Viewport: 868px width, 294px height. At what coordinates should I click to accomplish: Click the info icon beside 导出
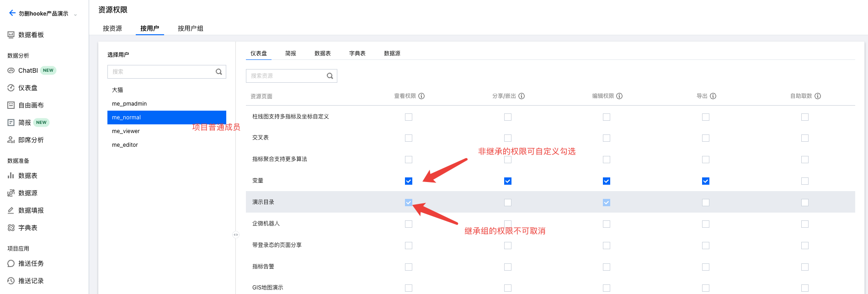pos(713,96)
